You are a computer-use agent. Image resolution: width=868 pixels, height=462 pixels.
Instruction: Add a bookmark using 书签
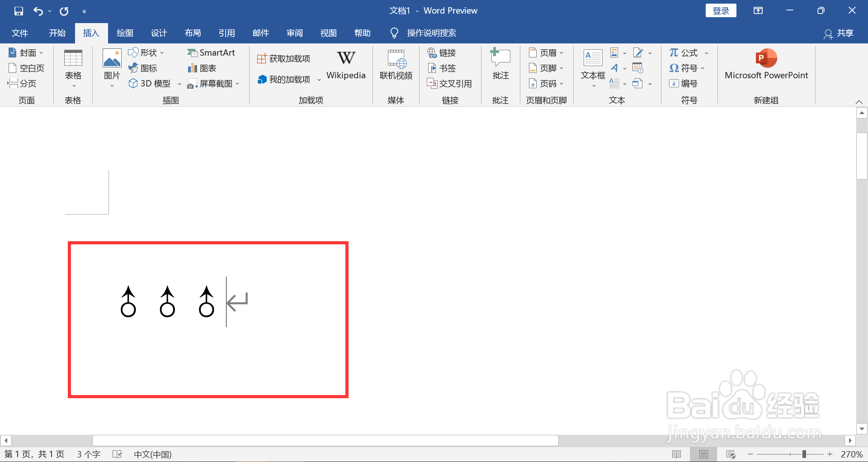tap(442, 68)
